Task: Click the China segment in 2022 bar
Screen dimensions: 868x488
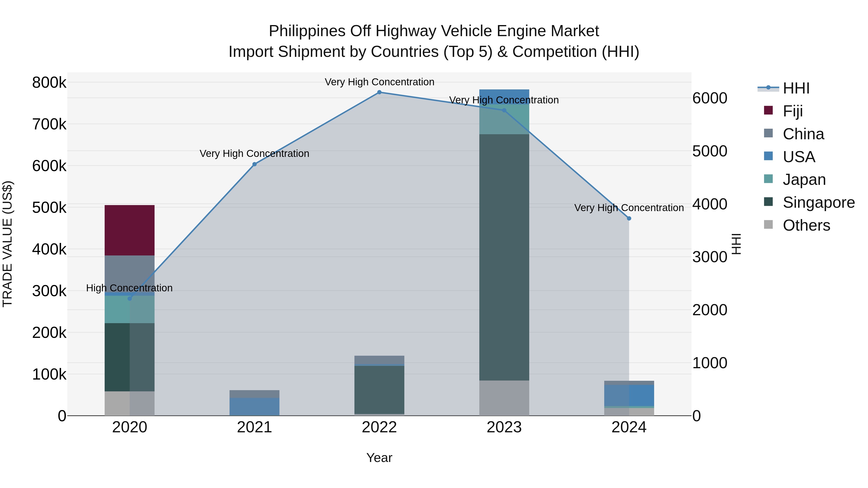Action: [380, 360]
